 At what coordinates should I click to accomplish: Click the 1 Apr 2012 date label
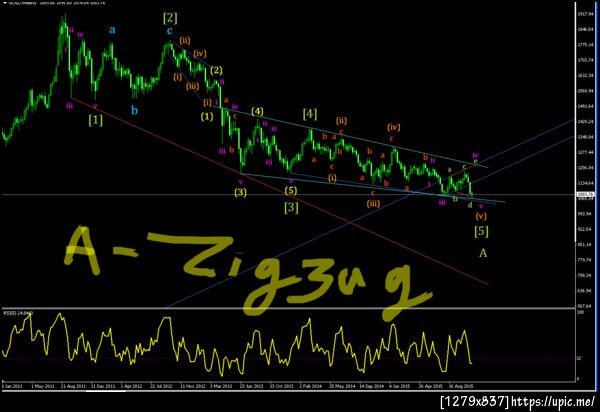coord(132,386)
